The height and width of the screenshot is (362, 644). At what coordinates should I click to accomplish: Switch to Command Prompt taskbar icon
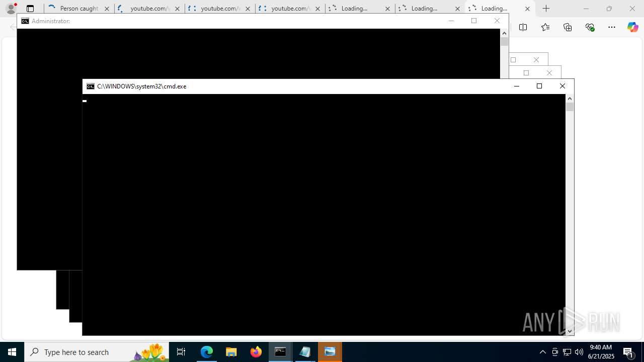tap(281, 352)
